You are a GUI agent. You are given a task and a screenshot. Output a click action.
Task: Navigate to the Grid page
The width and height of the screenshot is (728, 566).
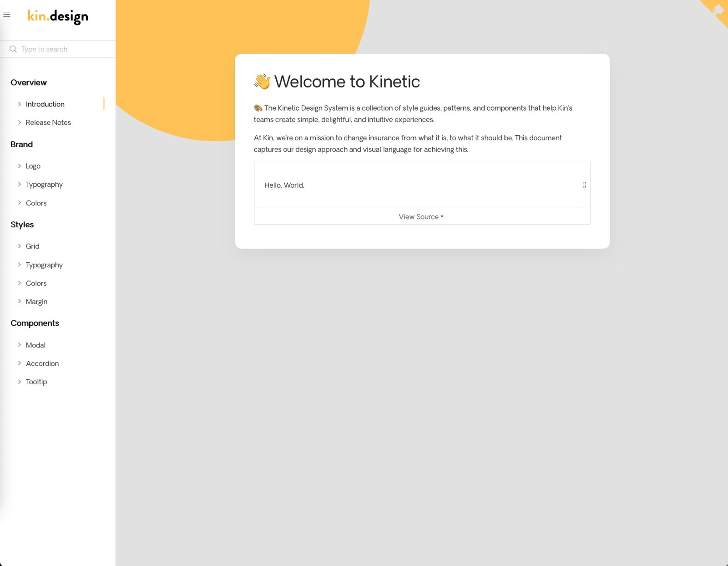[33, 246]
